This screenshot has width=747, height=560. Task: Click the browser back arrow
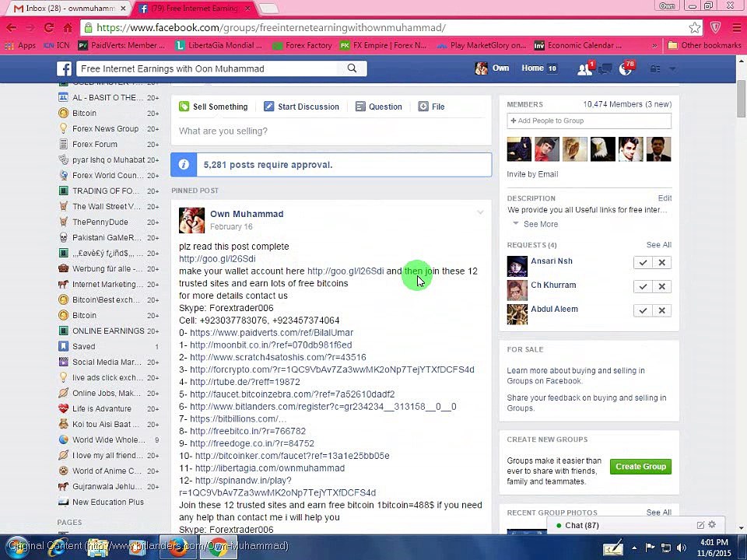click(11, 28)
